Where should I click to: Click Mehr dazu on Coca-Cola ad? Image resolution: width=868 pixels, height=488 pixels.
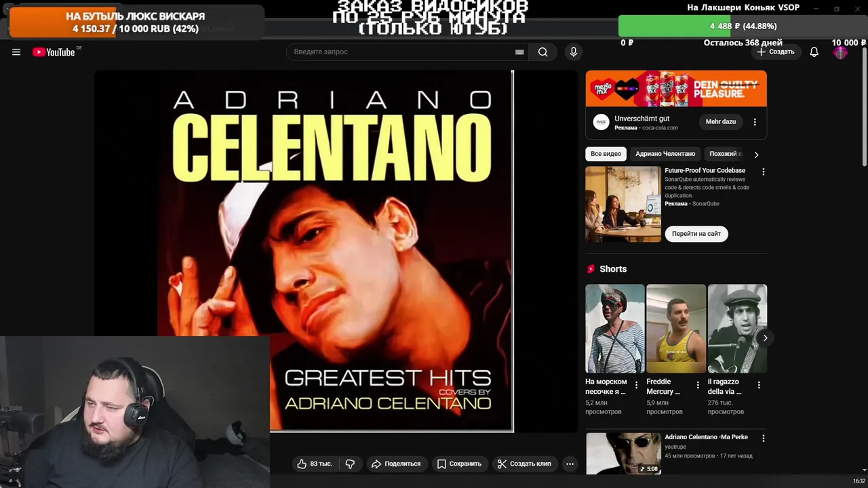(720, 122)
